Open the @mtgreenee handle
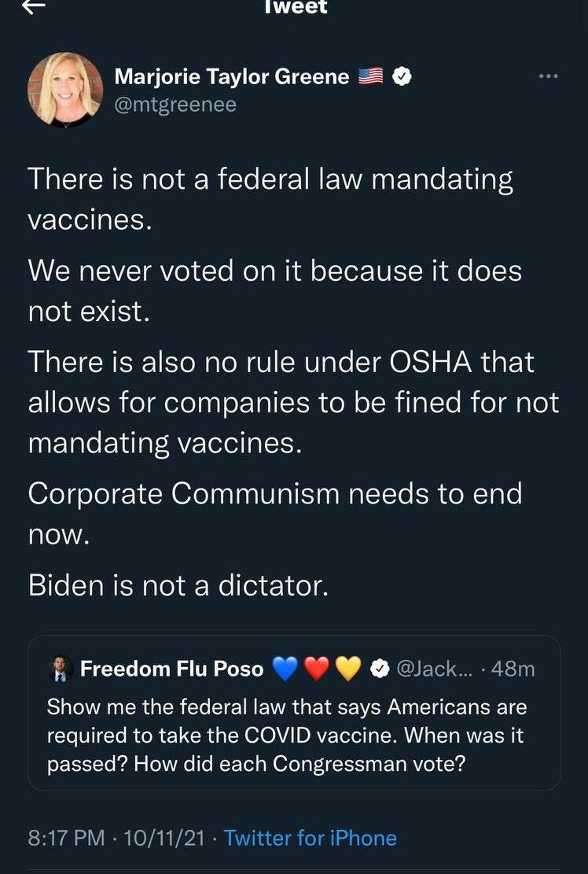 [x=175, y=104]
